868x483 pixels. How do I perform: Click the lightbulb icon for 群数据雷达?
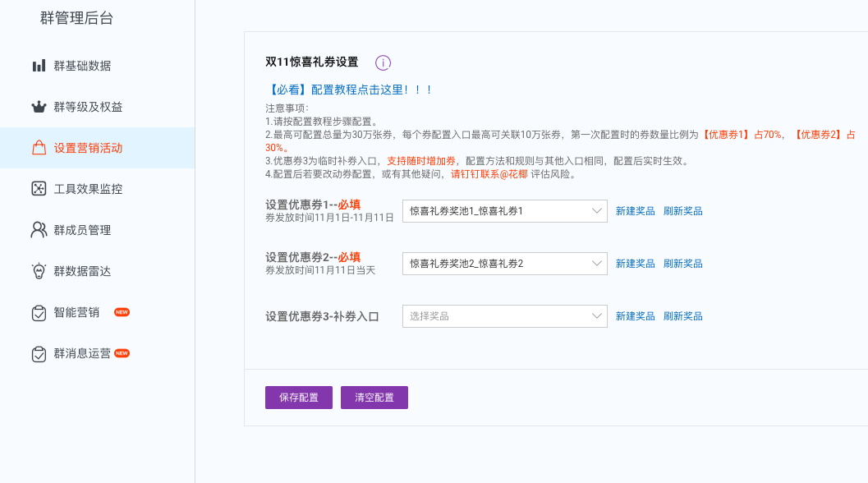(x=39, y=271)
